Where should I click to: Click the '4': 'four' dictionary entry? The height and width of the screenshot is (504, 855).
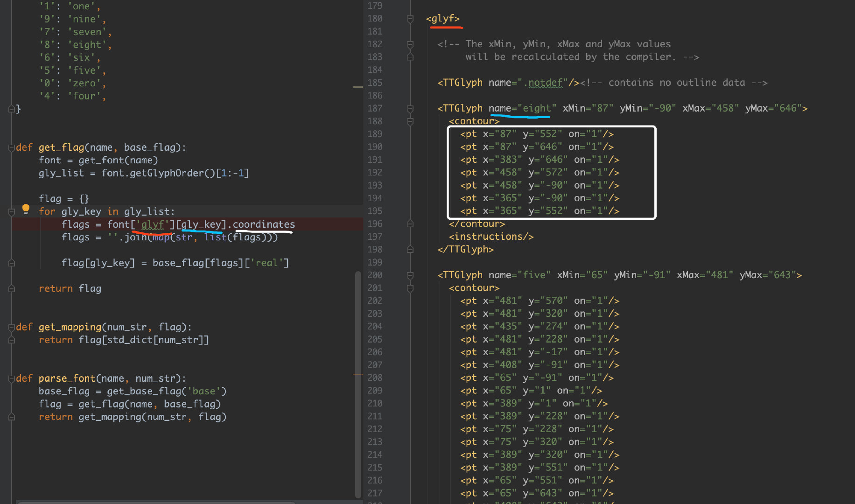[72, 96]
